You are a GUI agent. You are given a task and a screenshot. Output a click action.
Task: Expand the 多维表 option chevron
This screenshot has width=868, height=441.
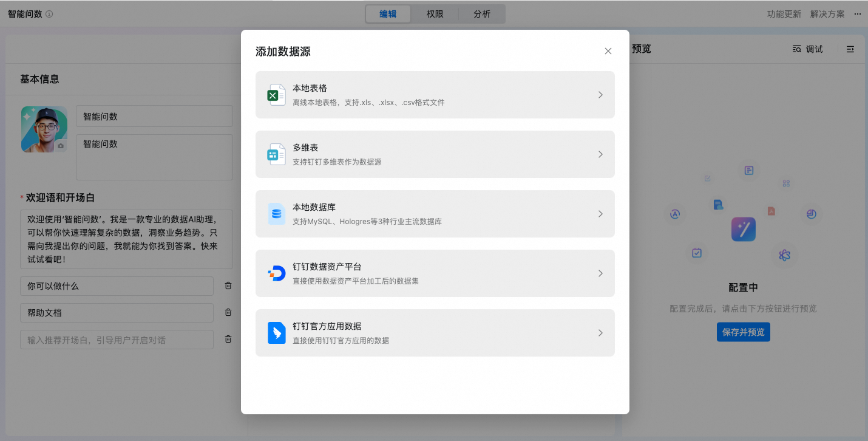600,154
